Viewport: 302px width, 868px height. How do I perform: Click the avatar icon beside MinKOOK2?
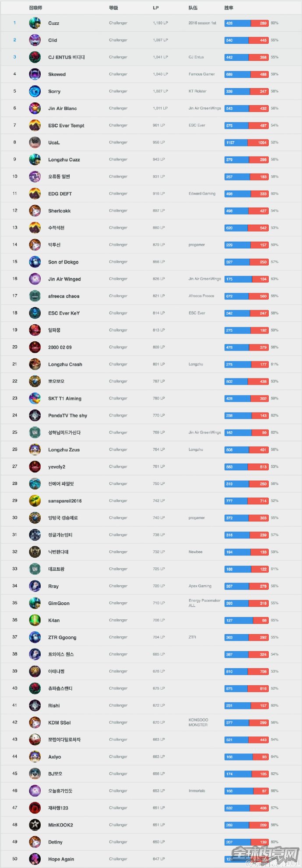[x=35, y=825]
